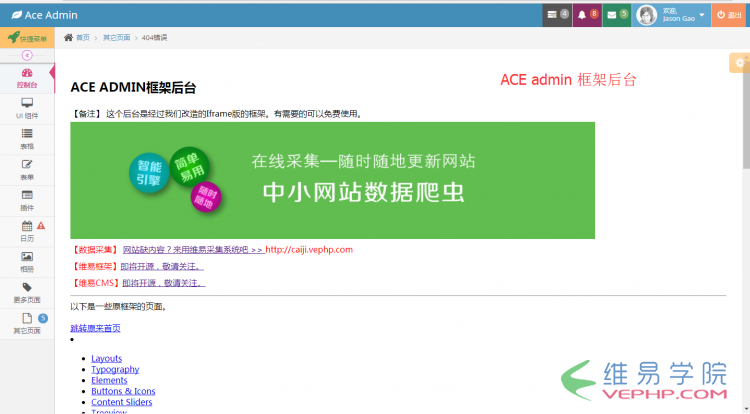Open 表格 tables sidebar item
The width and height of the screenshot is (750, 414).
27,140
